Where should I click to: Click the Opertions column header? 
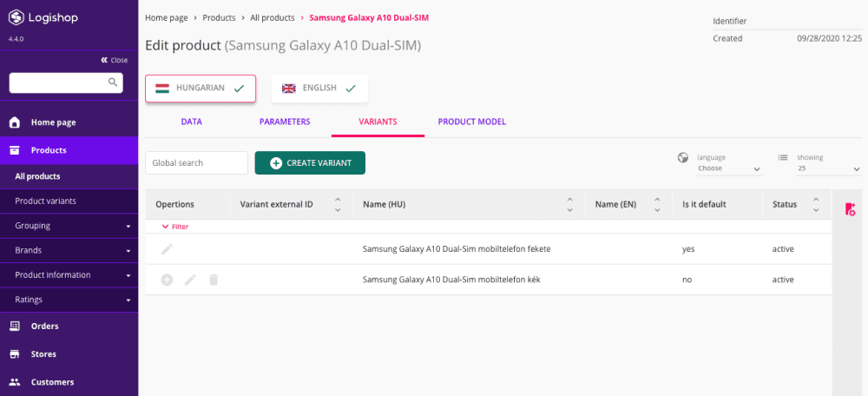[175, 204]
